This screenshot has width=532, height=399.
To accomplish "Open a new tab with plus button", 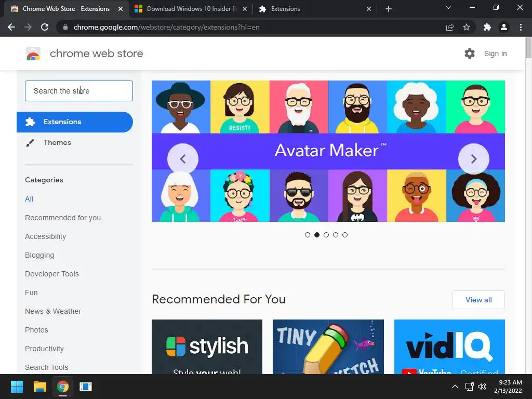I will (389, 9).
